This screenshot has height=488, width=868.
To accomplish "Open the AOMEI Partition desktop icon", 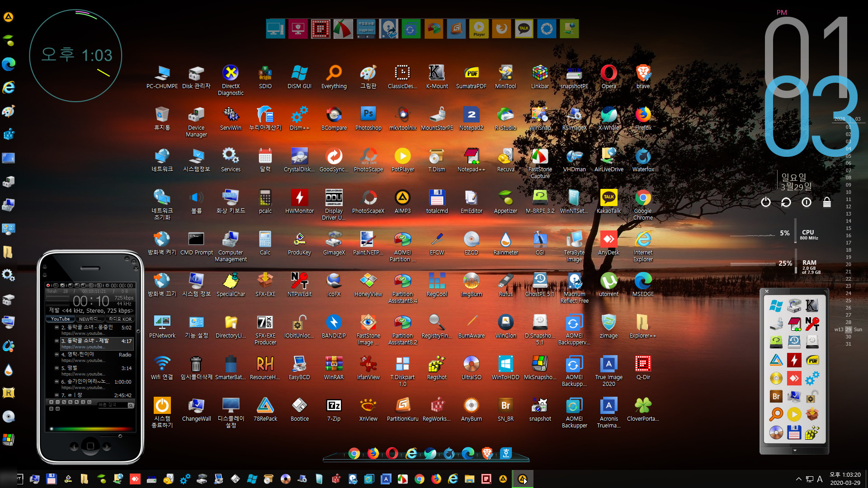I will click(402, 246).
